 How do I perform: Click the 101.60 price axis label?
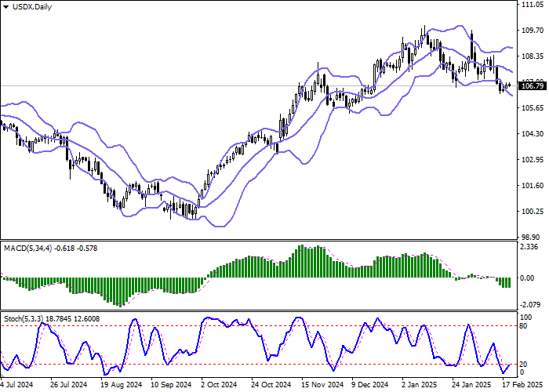click(x=532, y=186)
